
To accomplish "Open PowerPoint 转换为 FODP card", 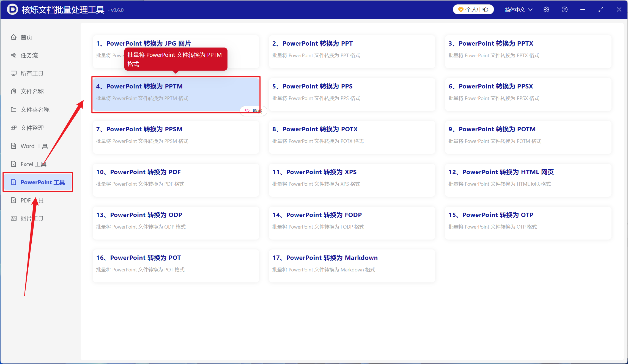I will coord(352,223).
